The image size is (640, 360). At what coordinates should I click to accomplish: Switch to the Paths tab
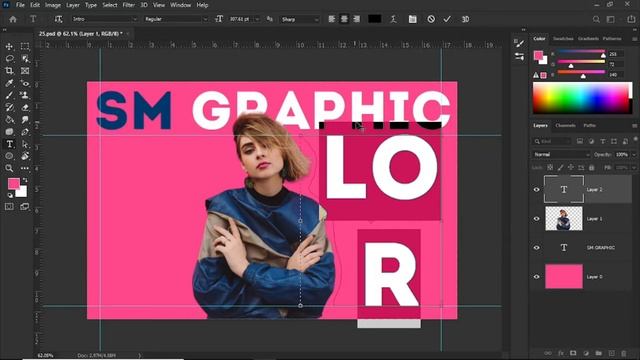[589, 126]
